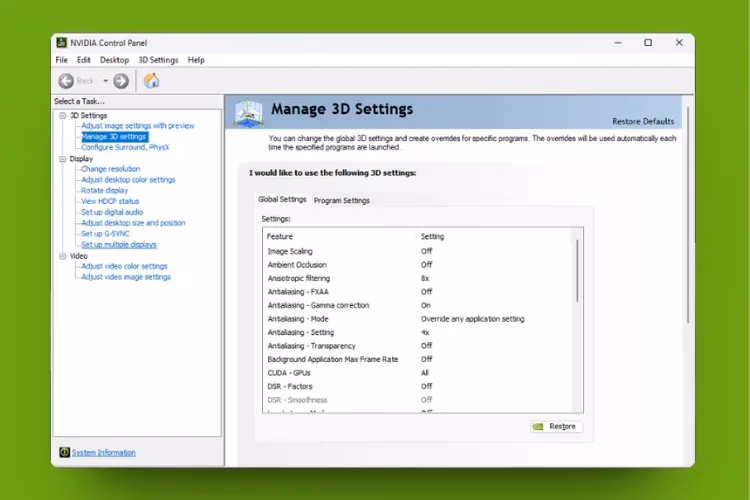Select Configure Surround, PhysX
This screenshot has height=500, width=750.
pyautogui.click(x=125, y=147)
